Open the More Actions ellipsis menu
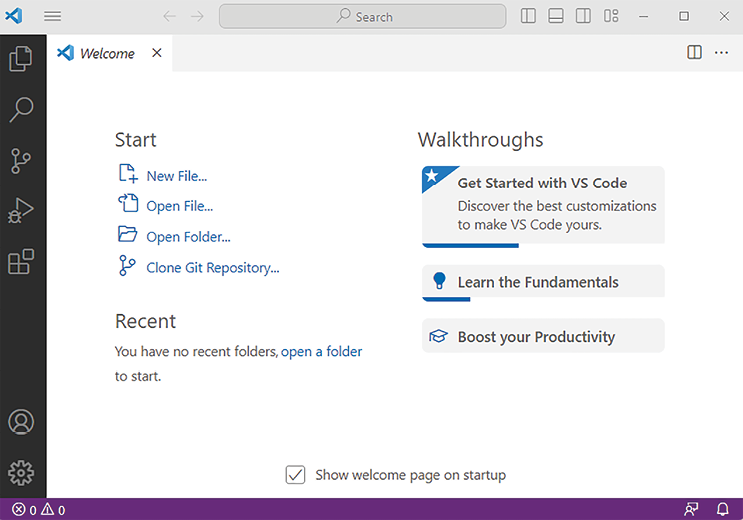This screenshot has width=743, height=520. 721,53
